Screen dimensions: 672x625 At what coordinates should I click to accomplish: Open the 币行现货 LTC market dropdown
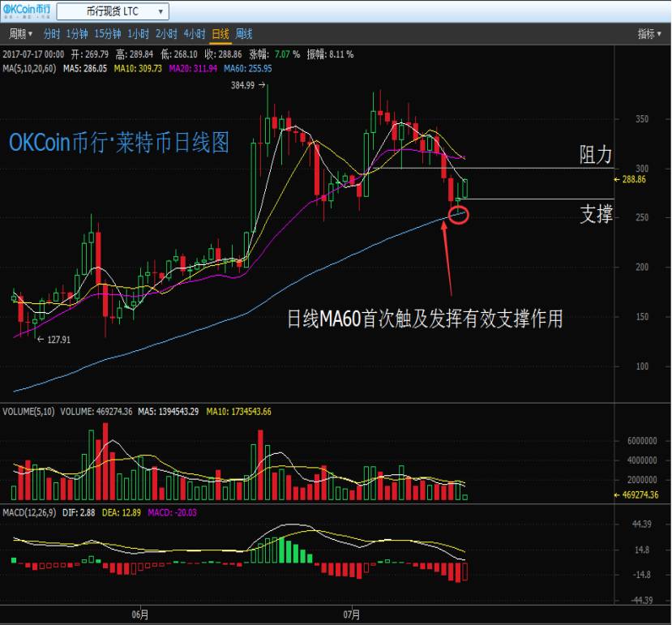tap(113, 11)
